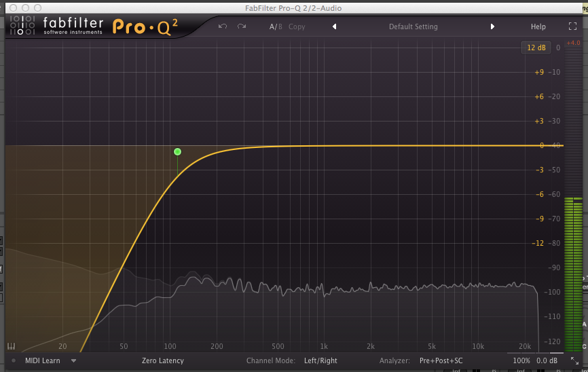Viewport: 588px width, 372px height.
Task: Click the window close button
Action: point(13,8)
